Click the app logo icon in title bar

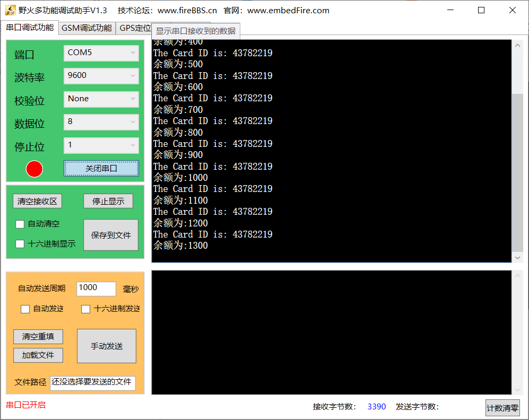click(x=11, y=11)
